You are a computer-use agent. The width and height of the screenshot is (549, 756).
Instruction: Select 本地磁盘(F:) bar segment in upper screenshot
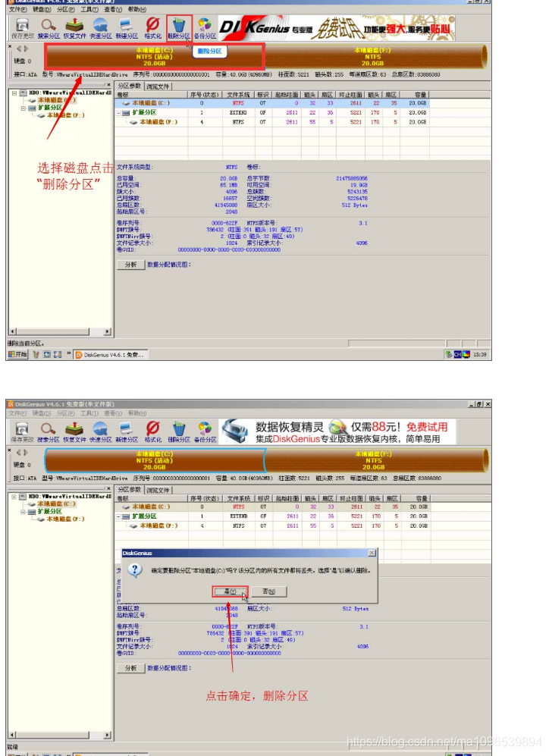coord(375,56)
